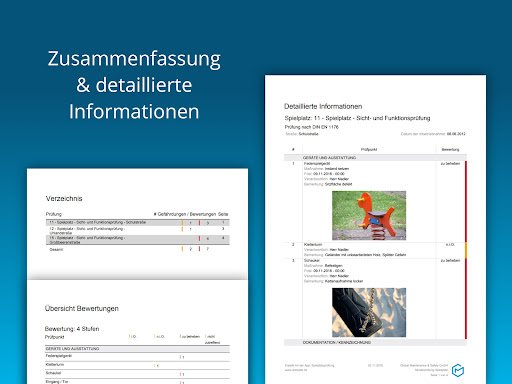
Task: Click the 'Bewertung: 4 Stufen' subtitle
Action: (x=72, y=329)
